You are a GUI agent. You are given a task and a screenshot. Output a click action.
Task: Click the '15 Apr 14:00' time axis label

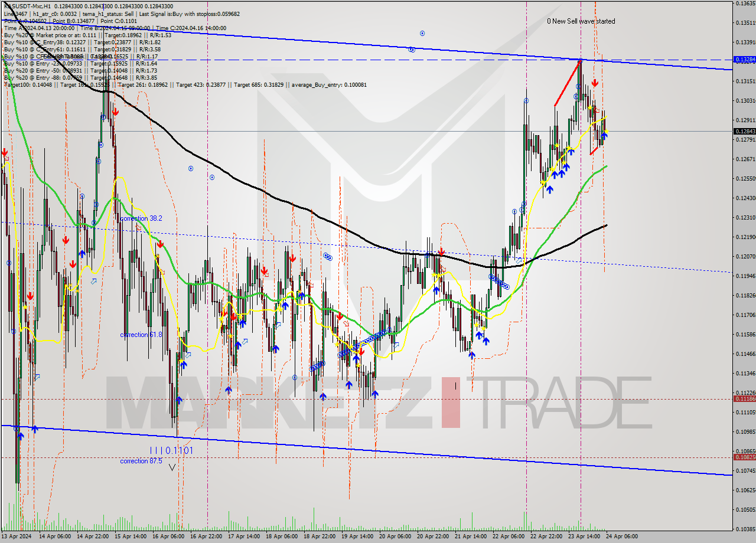131,537
